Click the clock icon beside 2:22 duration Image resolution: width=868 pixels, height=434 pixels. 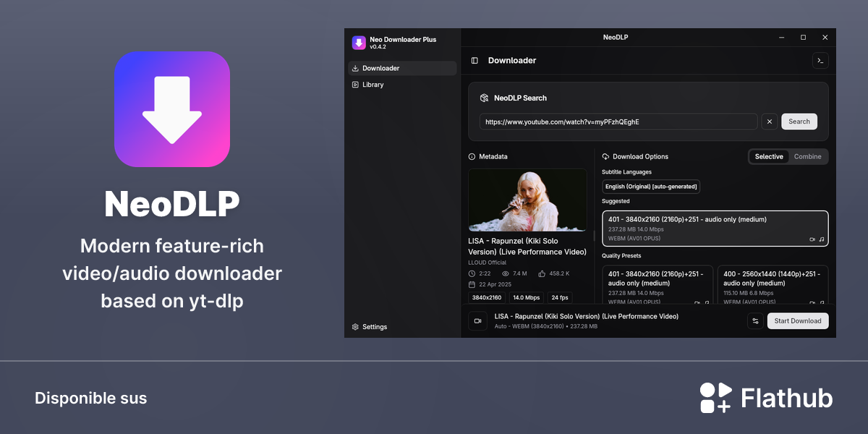pyautogui.click(x=472, y=273)
